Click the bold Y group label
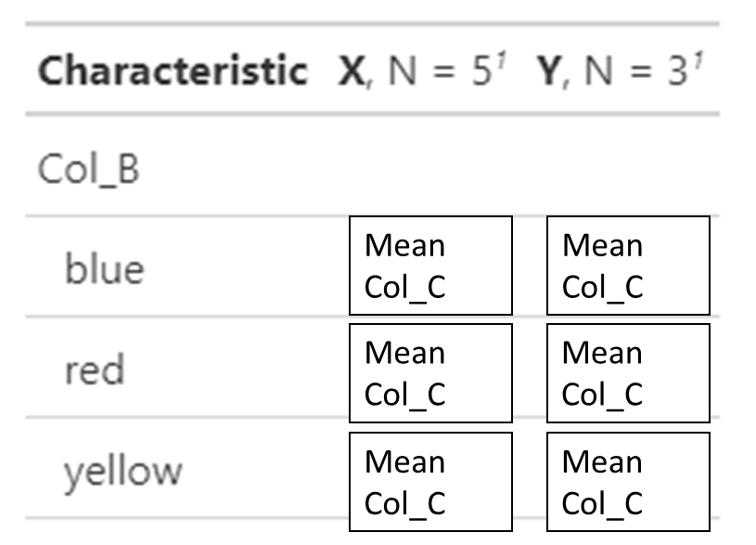The image size is (756, 545). pyautogui.click(x=548, y=71)
